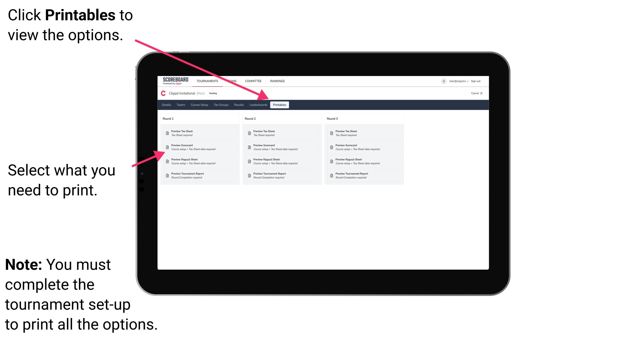Screen dimensions: 644x346
Task: Click the Leaderboards tab
Action: 258,105
